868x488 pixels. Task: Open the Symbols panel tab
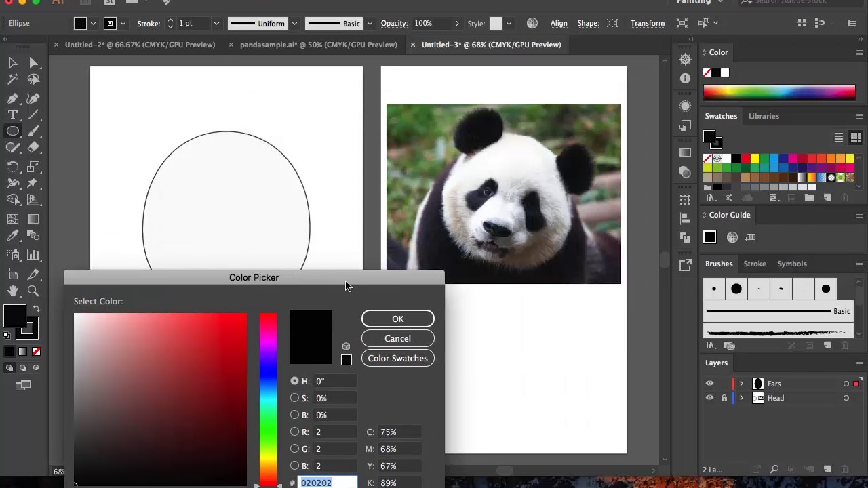792,264
